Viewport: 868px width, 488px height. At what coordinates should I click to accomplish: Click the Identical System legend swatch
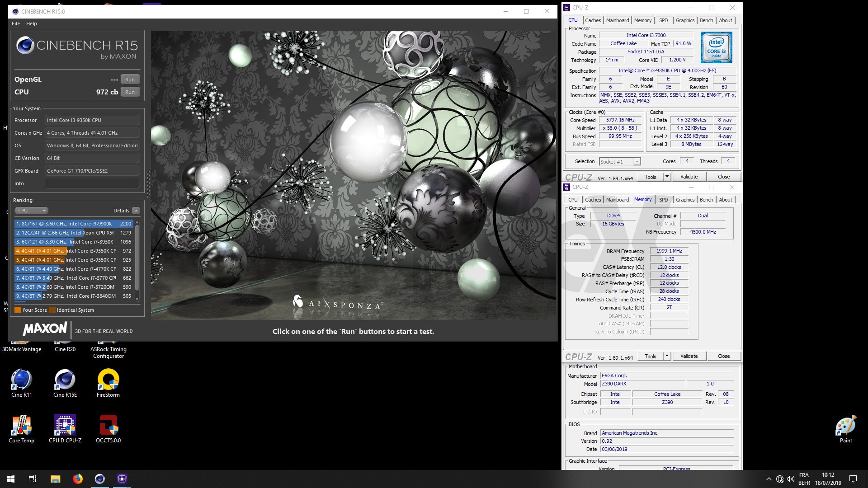click(52, 310)
